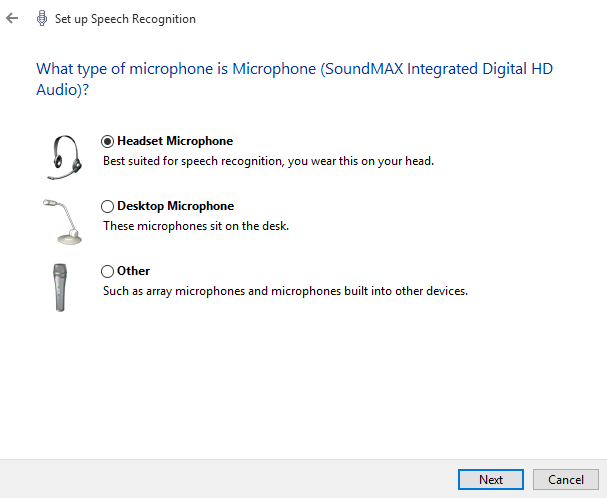This screenshot has width=607, height=498.
Task: Click the Other option label text
Action: (x=133, y=271)
